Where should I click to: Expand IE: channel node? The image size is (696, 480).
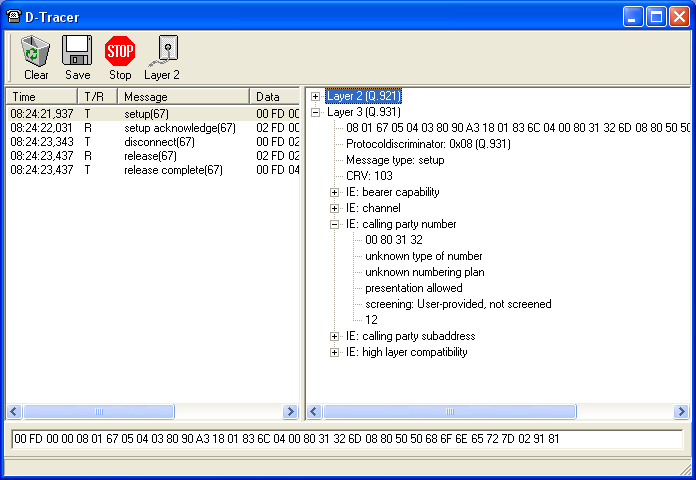pos(335,208)
